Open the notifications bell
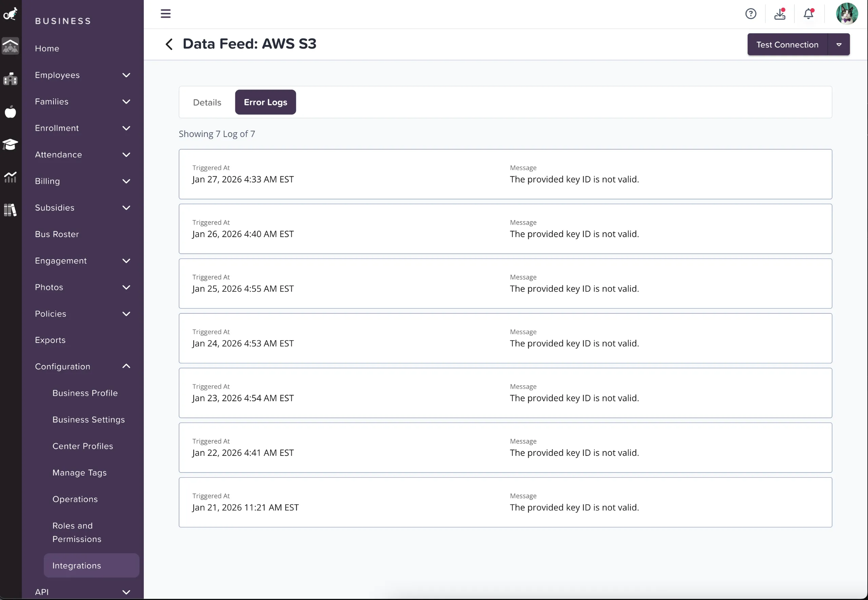Image resolution: width=868 pixels, height=600 pixels. point(808,14)
